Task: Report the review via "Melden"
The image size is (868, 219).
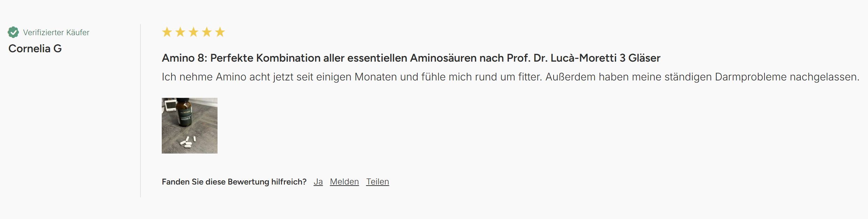Action: coord(344,182)
